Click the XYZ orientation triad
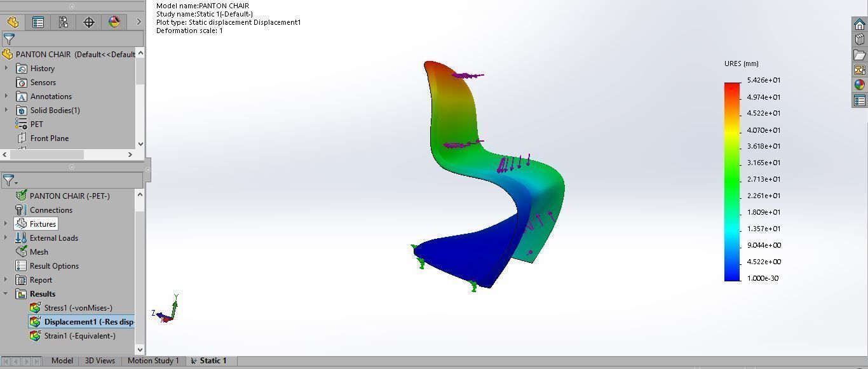 (x=166, y=309)
